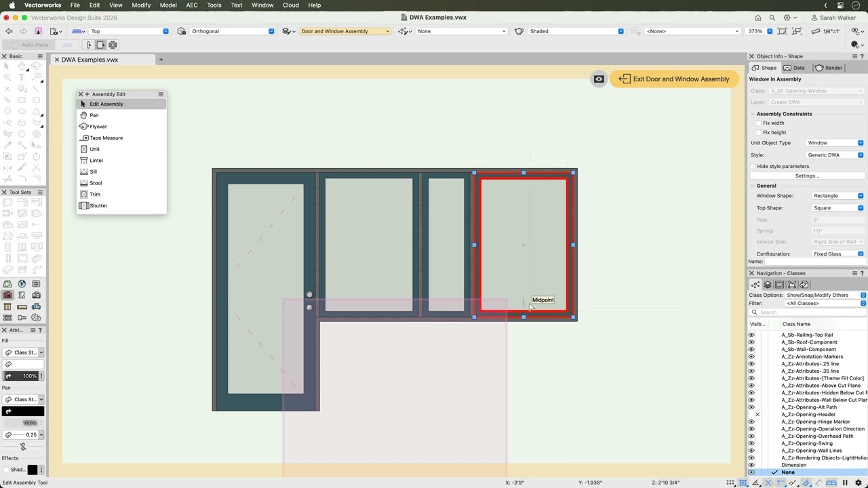Open the AEC menu

tap(192, 5)
